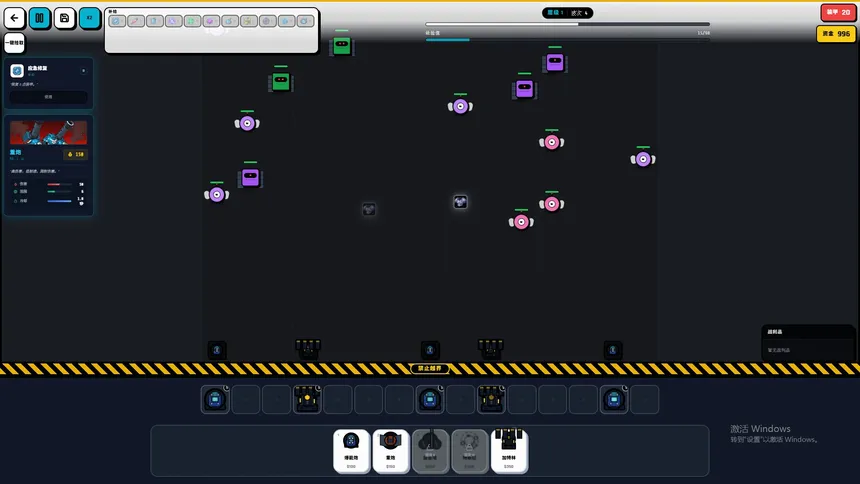This screenshot has height=484, width=860.
Task: Select the red turret card priced 150
Action: pyautogui.click(x=391, y=451)
